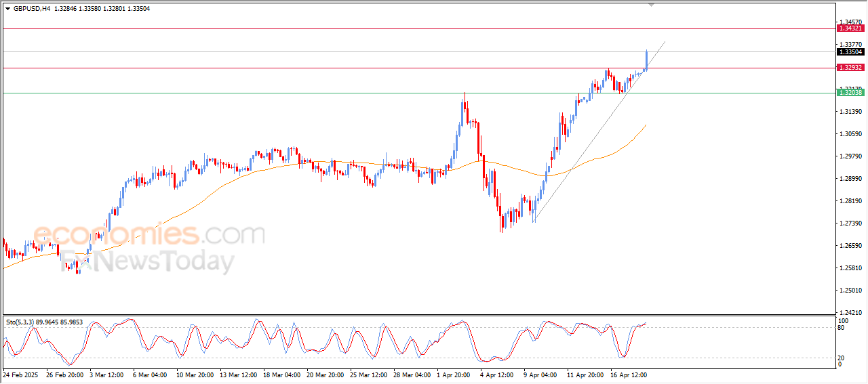
Task: Click the red 1.34321 price label
Action: coord(850,28)
